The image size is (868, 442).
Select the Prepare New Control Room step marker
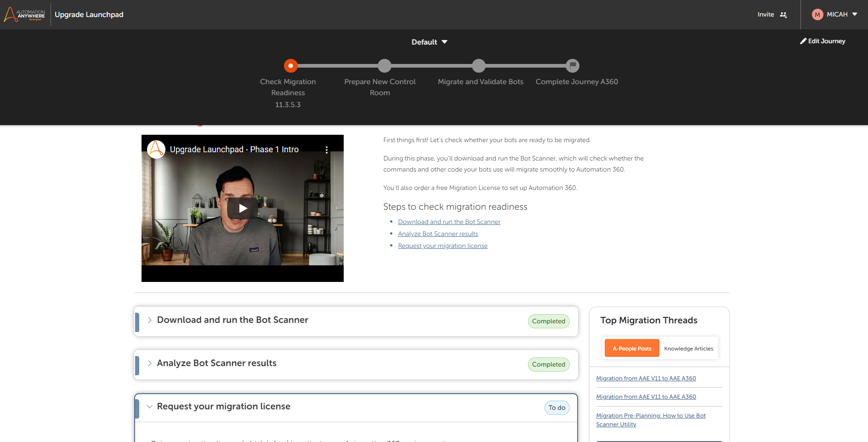(385, 66)
